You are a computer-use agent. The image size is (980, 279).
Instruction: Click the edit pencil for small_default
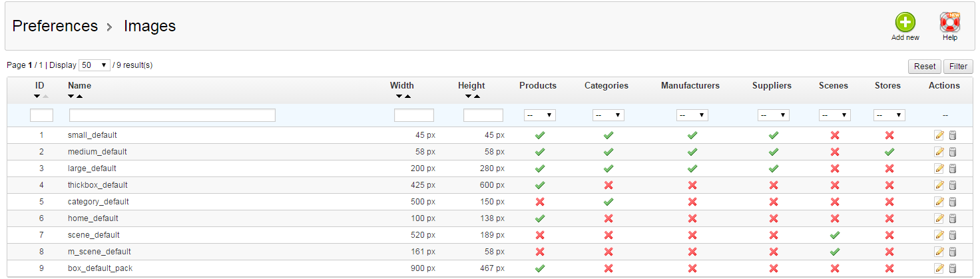point(939,135)
